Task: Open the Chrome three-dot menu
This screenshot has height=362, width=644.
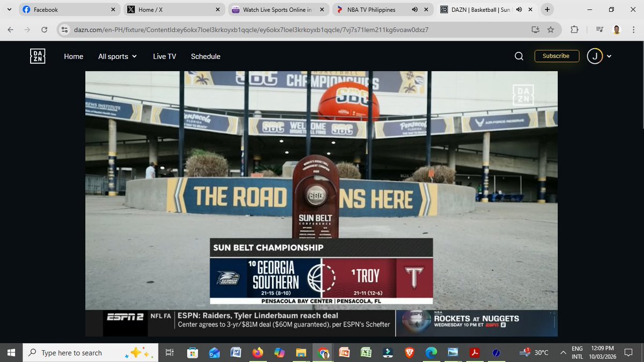Action: pos(632,29)
